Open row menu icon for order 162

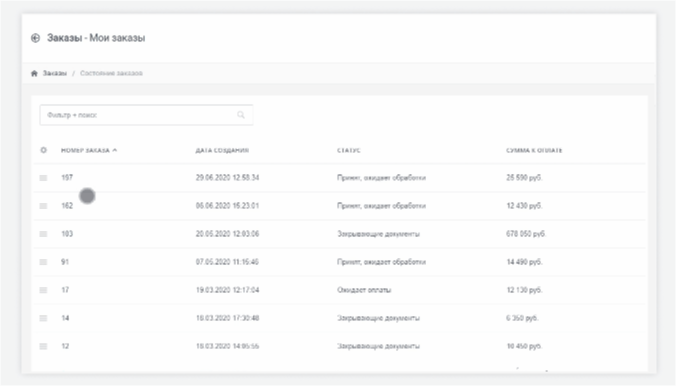click(44, 206)
